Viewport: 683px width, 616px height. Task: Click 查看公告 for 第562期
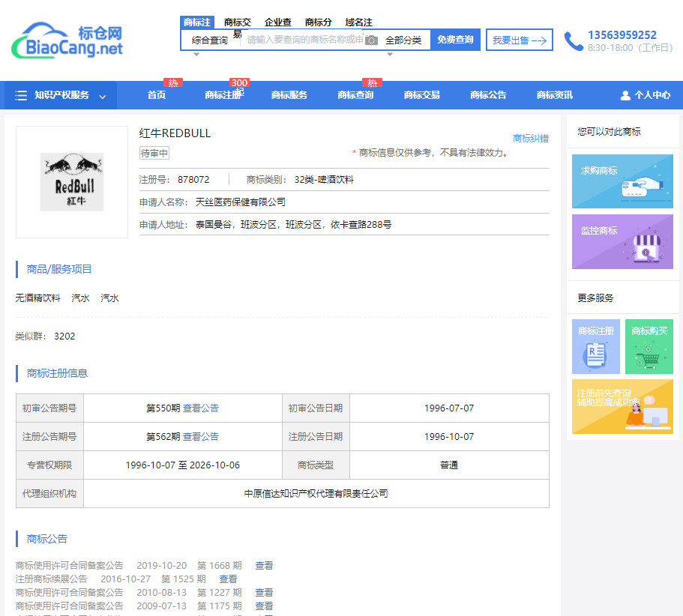[201, 436]
